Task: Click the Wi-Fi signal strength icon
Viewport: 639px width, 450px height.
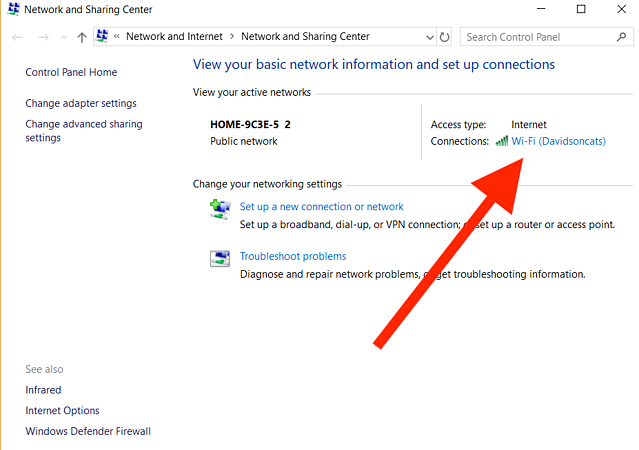Action: pos(501,141)
